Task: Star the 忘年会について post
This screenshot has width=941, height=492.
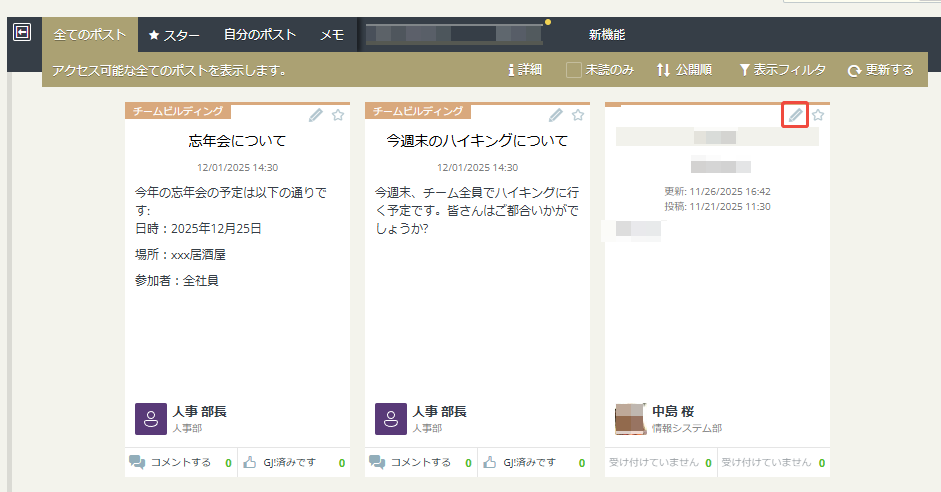Action: 338,115
